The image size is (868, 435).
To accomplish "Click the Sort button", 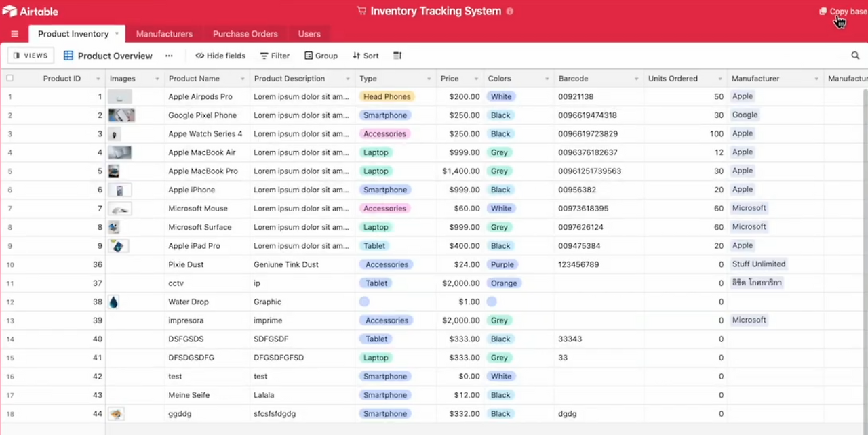I will pos(366,56).
